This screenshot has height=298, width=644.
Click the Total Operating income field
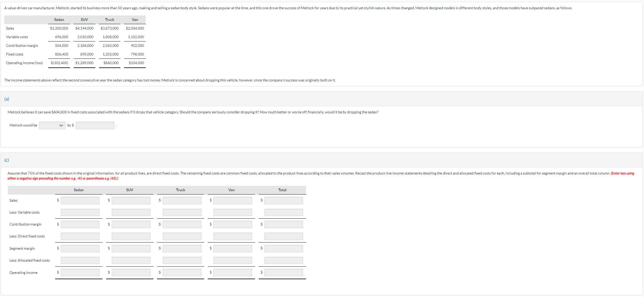(x=284, y=273)
